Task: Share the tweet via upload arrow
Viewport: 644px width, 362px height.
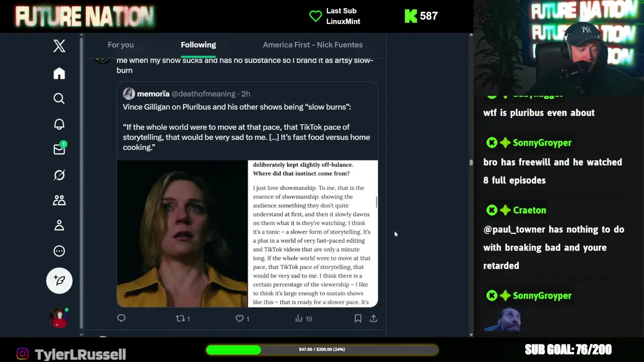Action: [373, 318]
